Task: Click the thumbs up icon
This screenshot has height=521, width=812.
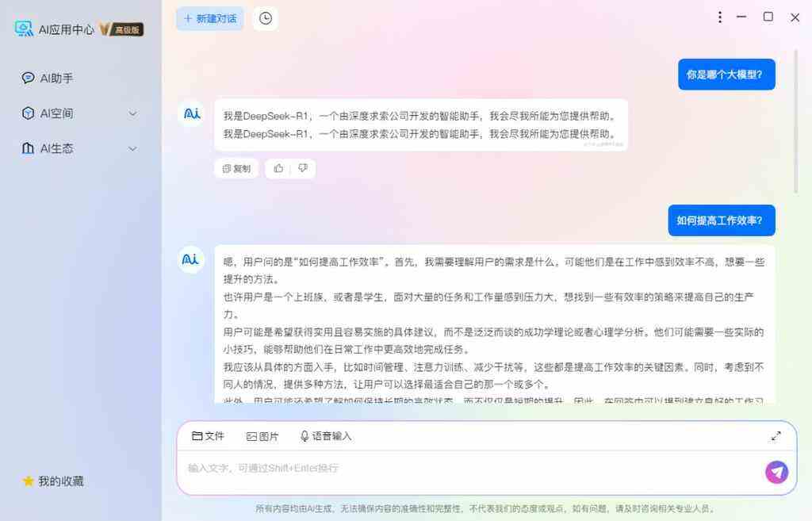Action: click(278, 168)
